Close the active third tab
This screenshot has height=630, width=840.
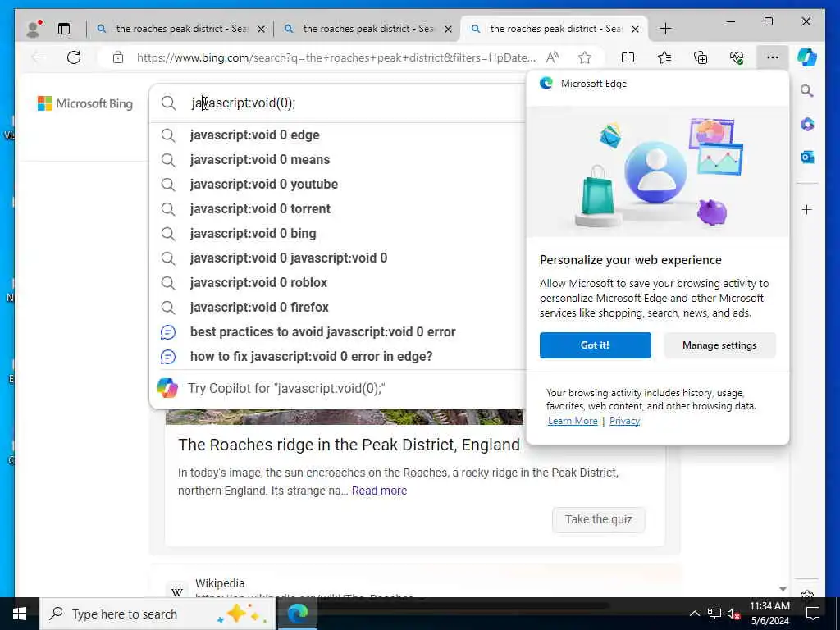[636, 29]
